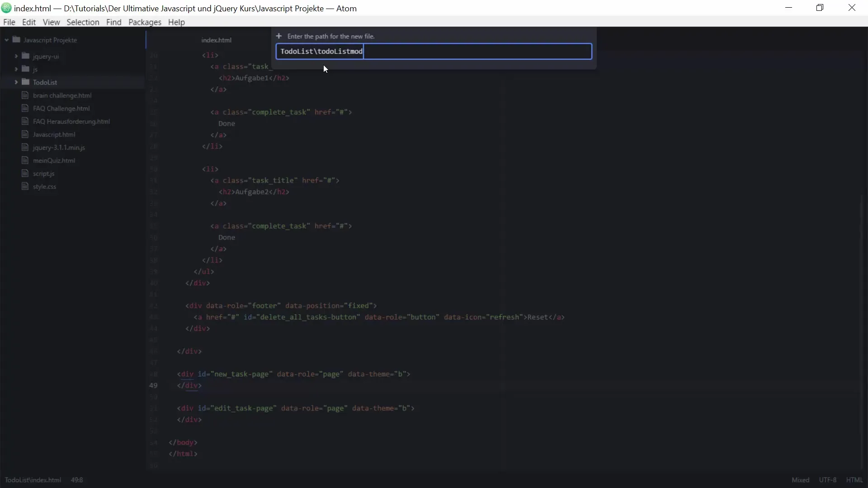Screen dimensions: 868x488
Task: Change the UTF-8 encoding in status bar
Action: coord(828,480)
